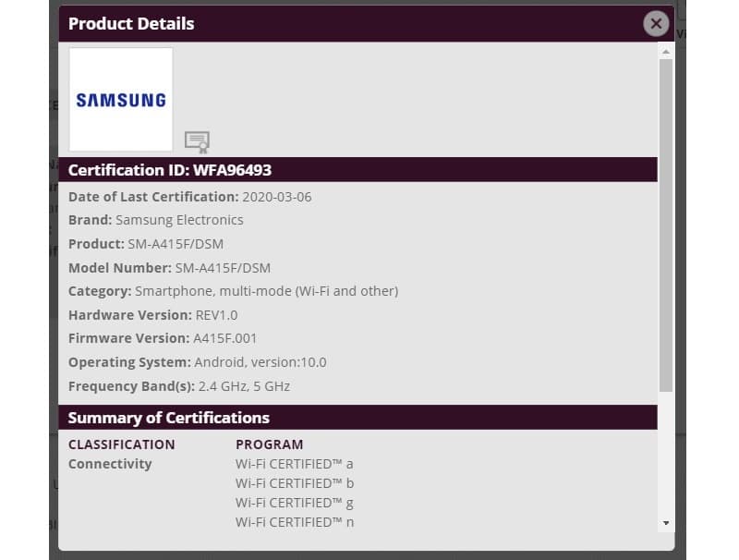Click the PROGRAM column heading
The height and width of the screenshot is (560, 739).
[x=269, y=444]
